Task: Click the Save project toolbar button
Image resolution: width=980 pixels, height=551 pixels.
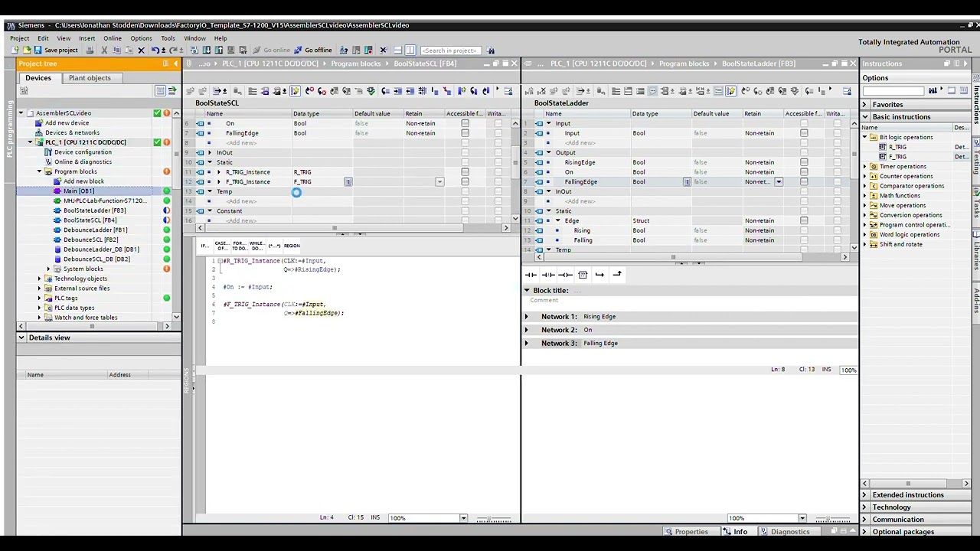Action: point(56,51)
